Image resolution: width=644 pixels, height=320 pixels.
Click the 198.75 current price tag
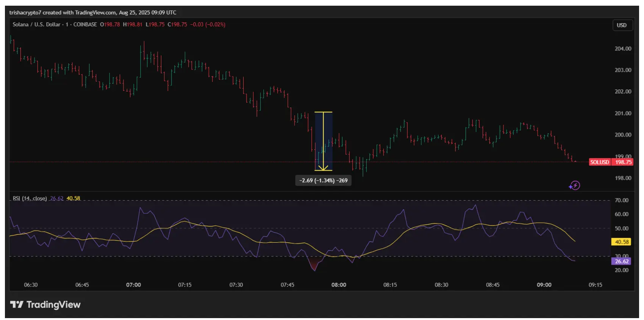tap(623, 162)
